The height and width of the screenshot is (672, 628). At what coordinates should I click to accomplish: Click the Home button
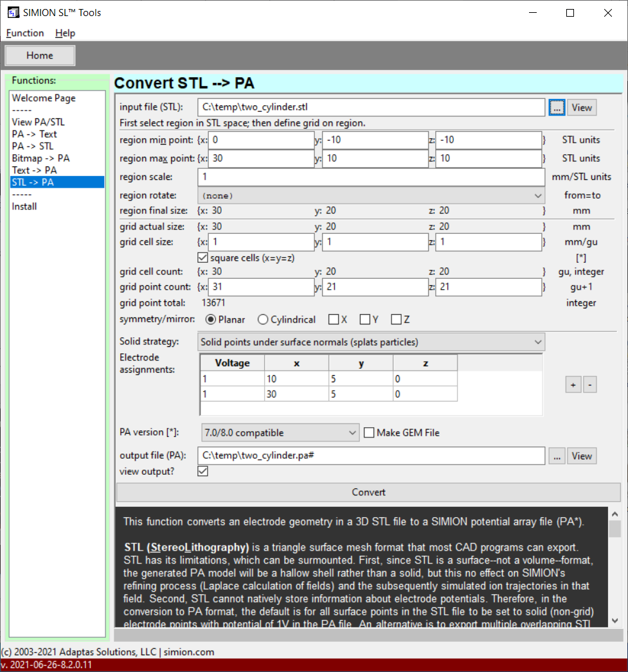[x=40, y=55]
